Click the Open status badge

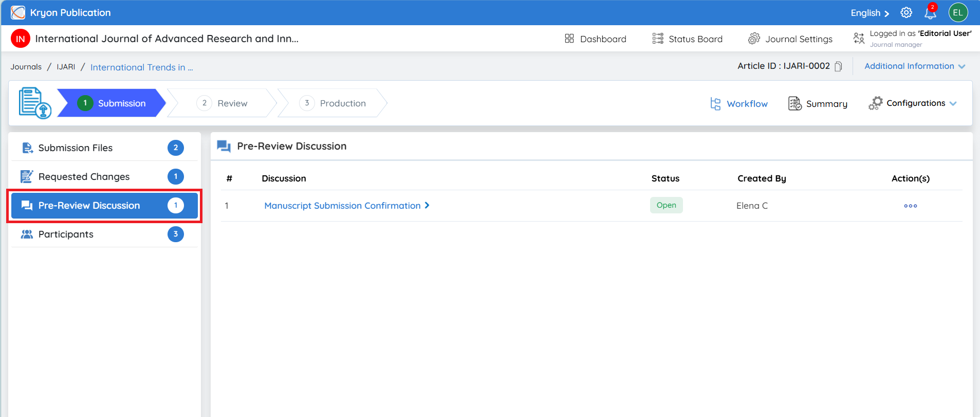coord(666,205)
